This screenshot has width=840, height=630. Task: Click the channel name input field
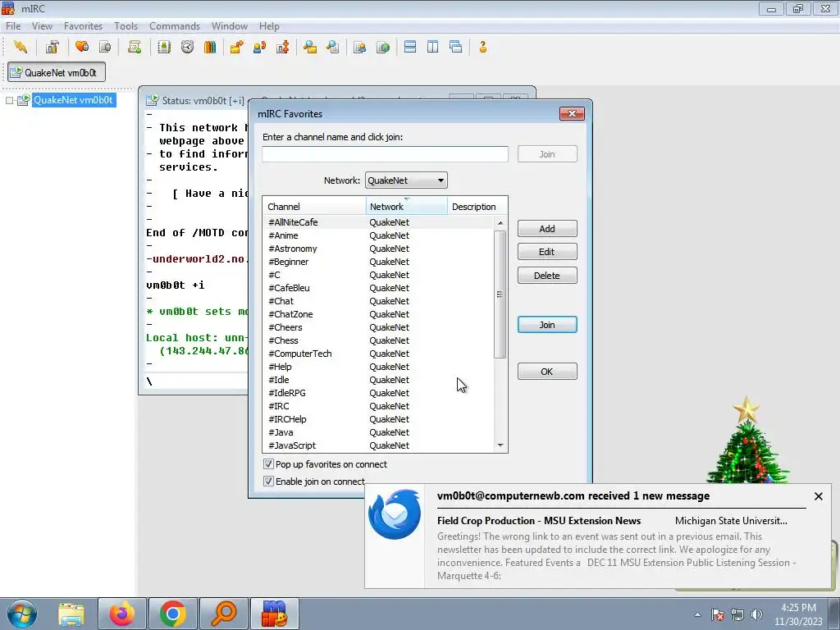(x=386, y=154)
